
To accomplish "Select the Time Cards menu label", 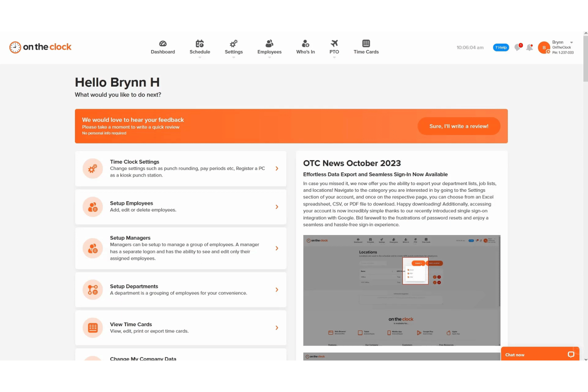I will [366, 52].
